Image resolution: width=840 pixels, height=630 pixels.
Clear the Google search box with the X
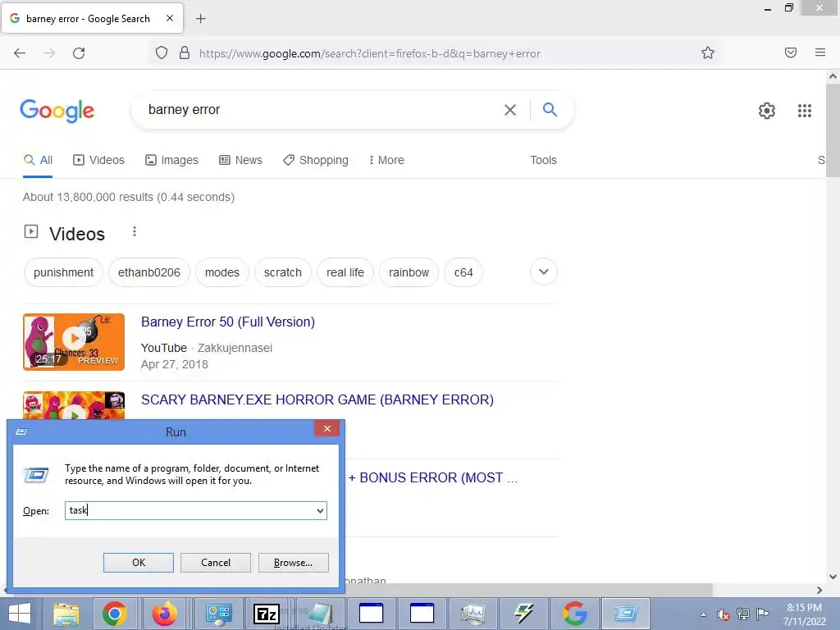pos(510,110)
